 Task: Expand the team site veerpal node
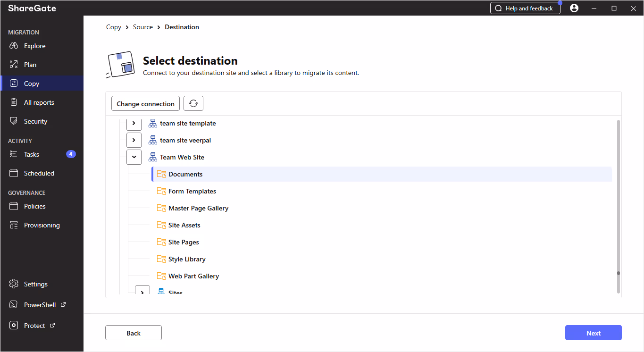134,140
